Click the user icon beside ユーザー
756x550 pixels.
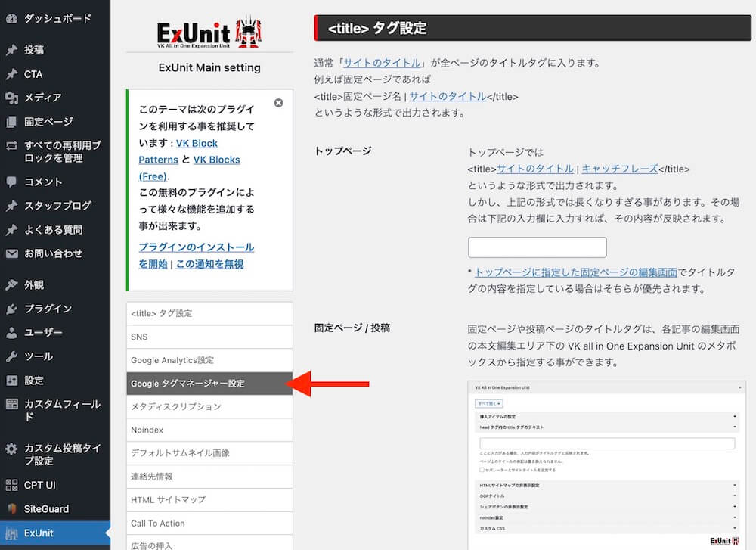click(11, 333)
